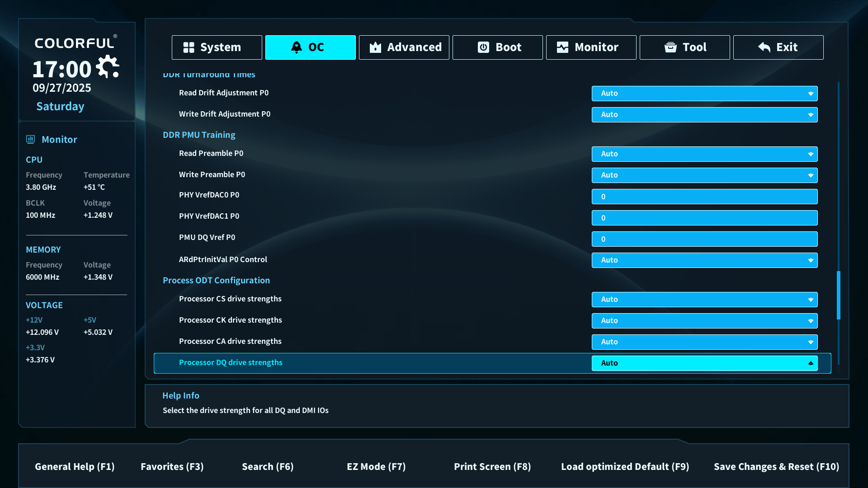Click the Processor CK drive strengths label
The height and width of the screenshot is (488, 868).
(231, 320)
